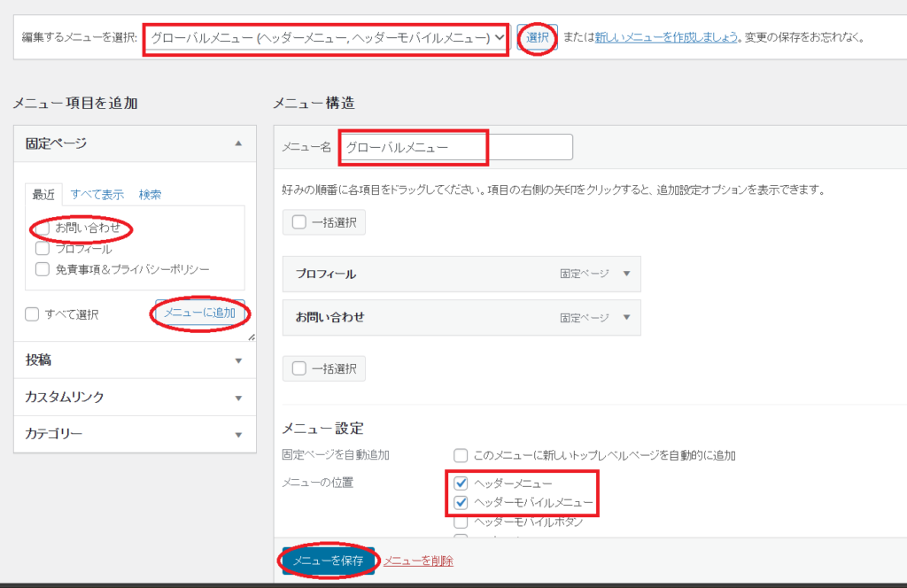Screen dimensions: 907x588
Task: Toggle the すべて選択 checkbox
Action: (x=33, y=313)
